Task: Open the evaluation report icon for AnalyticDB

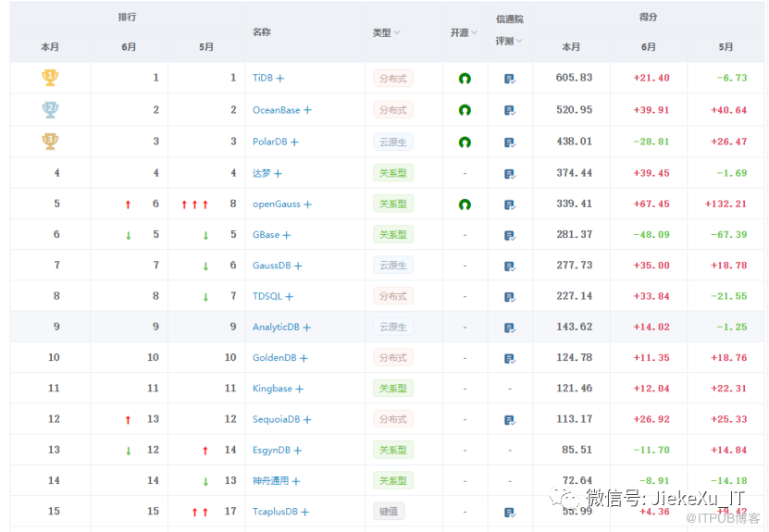Action: (x=510, y=328)
